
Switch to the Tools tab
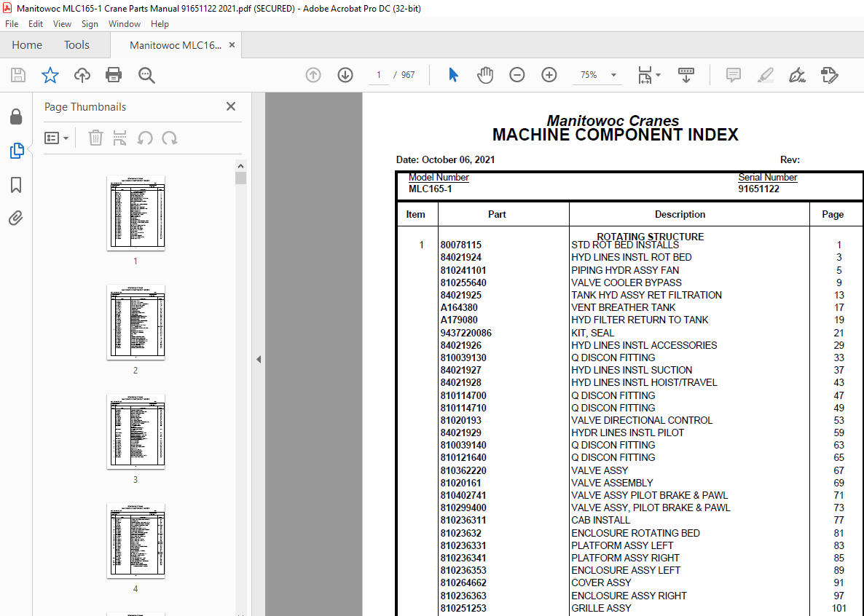click(76, 45)
